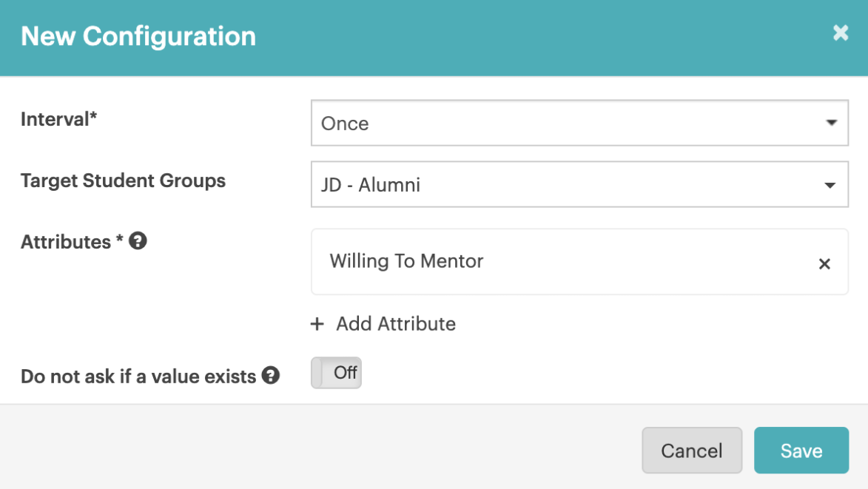Save the new configuration
Viewport: 868px width, 489px height.
tap(801, 451)
